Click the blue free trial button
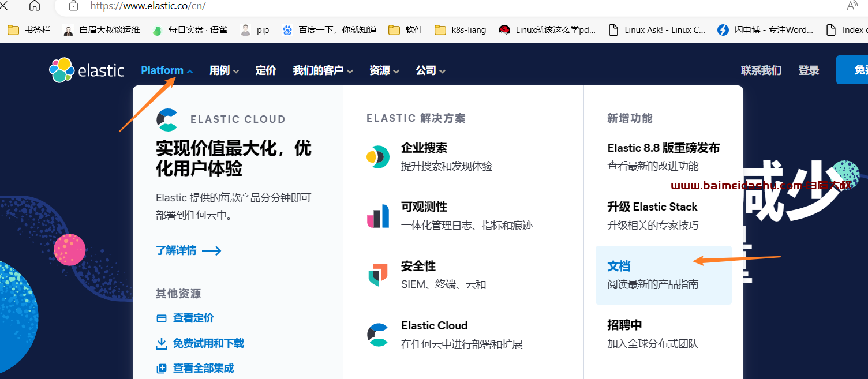The image size is (868, 379). click(x=852, y=70)
